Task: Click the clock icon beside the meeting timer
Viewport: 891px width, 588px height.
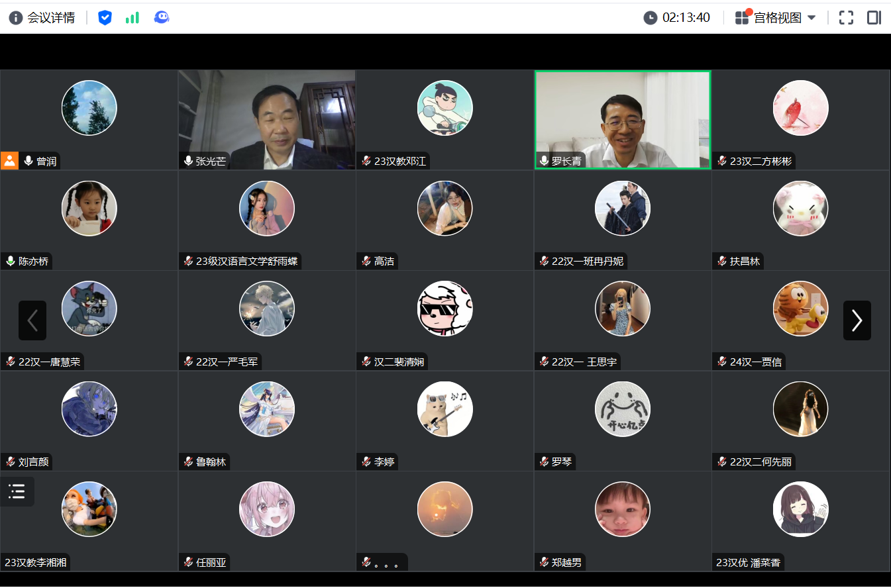Action: [651, 18]
